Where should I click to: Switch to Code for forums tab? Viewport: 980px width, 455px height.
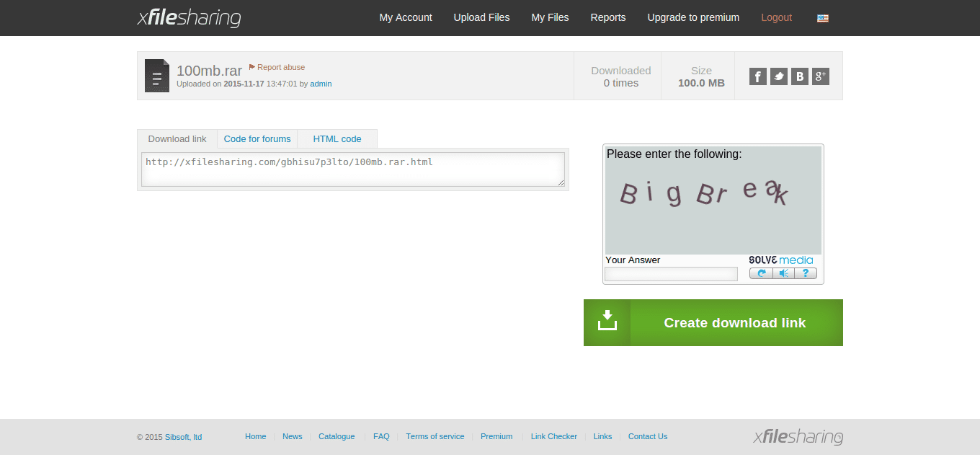pyautogui.click(x=257, y=139)
